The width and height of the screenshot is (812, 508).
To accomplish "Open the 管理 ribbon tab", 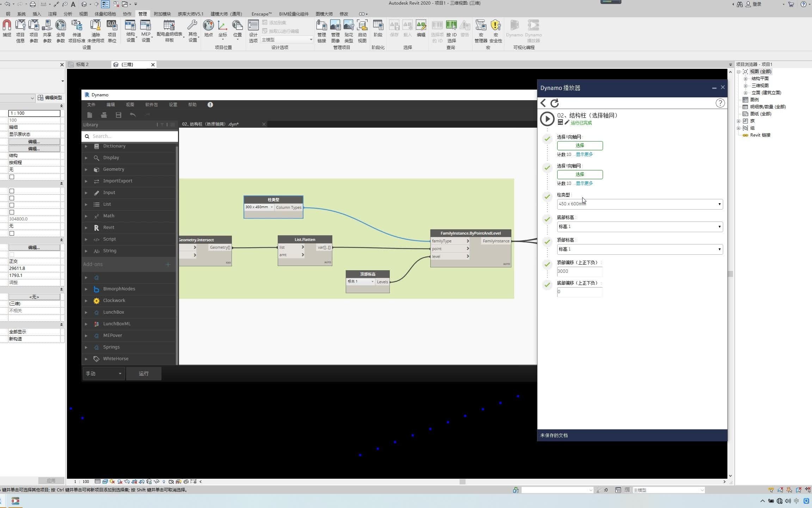I will coord(142,14).
